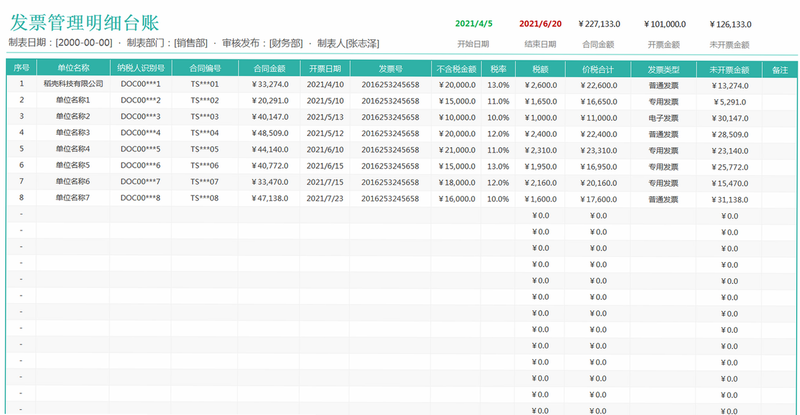Click invoice date 2021/5/13
Screen dimensions: 800x415
[325, 117]
